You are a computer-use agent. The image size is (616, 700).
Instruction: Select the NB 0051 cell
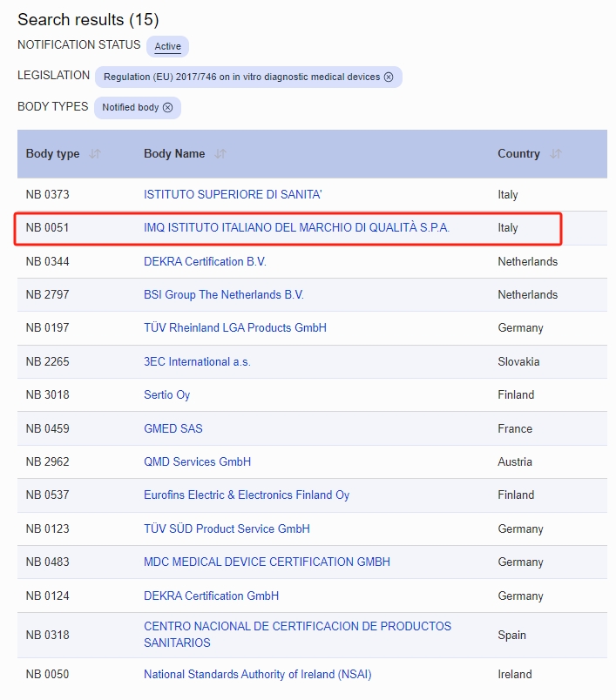(47, 228)
